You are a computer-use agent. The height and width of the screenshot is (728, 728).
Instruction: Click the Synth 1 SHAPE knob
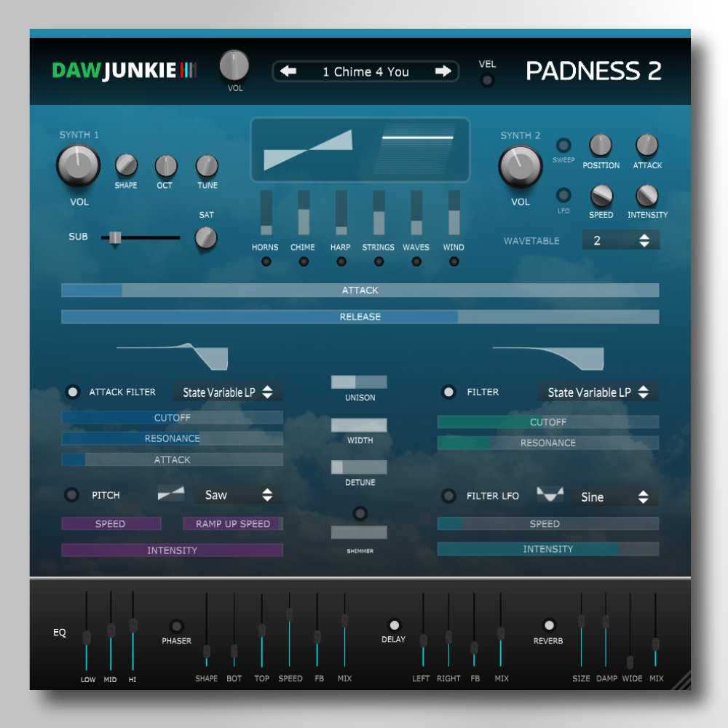pos(126,165)
